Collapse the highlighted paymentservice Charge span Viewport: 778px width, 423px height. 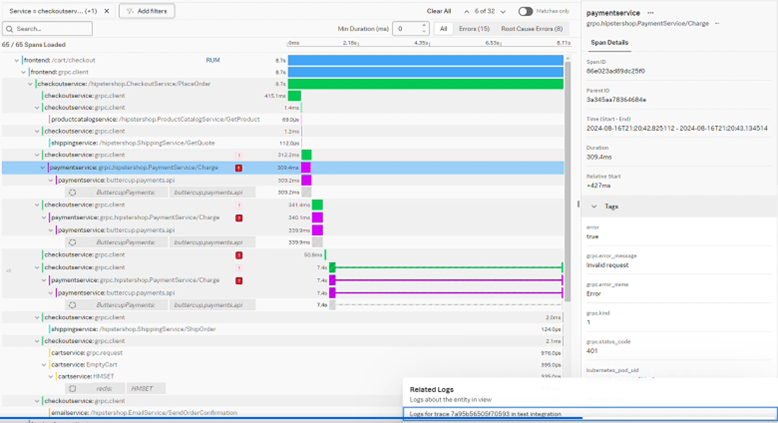pyautogui.click(x=42, y=167)
